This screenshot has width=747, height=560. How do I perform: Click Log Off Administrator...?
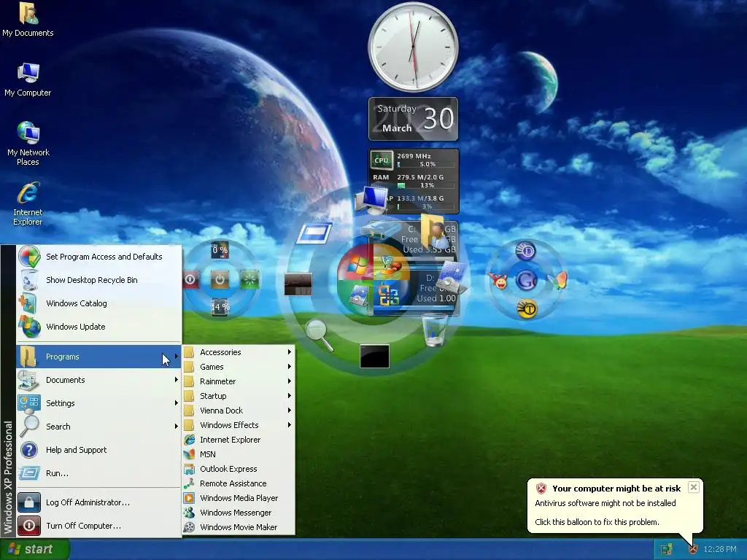[99, 502]
